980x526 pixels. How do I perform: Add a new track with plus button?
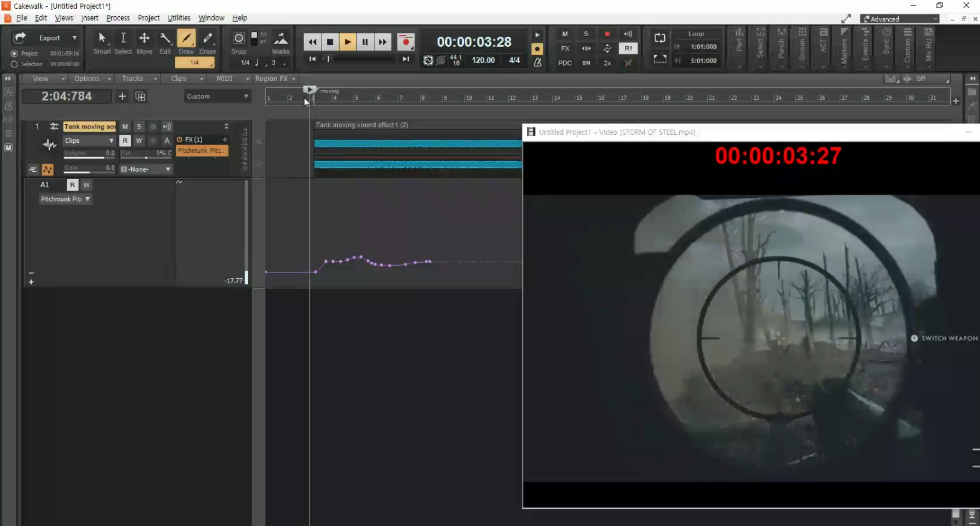[122, 96]
